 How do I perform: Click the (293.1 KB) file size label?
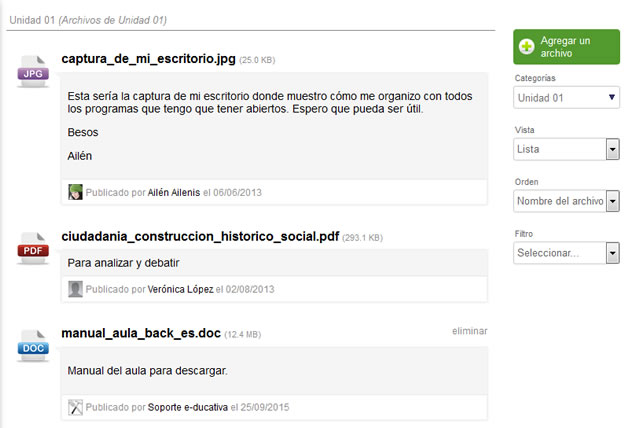[x=362, y=238]
